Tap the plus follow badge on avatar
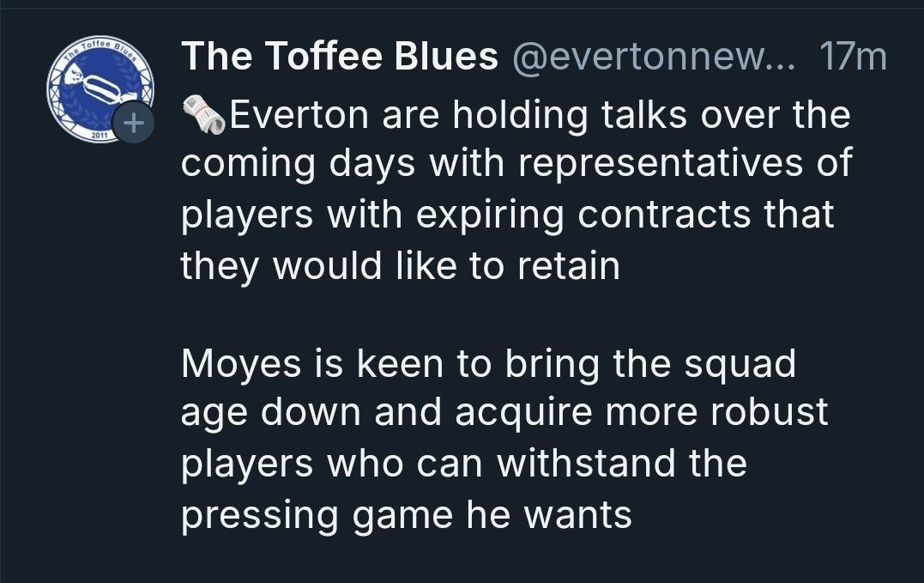This screenshot has width=924, height=583. pos(133,124)
